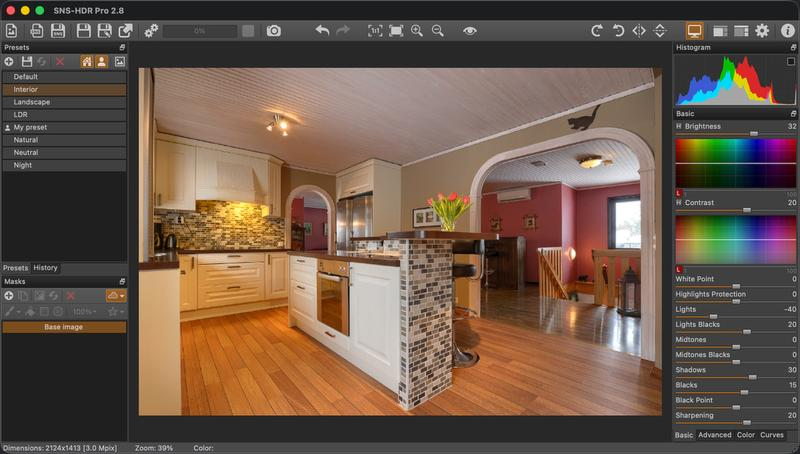The height and width of the screenshot is (454, 800).
Task: Zoom in with the magnifier plus
Action: click(x=417, y=31)
